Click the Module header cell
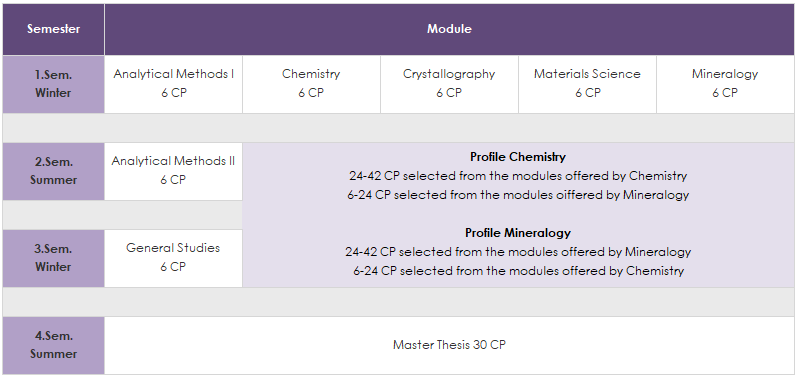This screenshot has width=799, height=382. 449,30
